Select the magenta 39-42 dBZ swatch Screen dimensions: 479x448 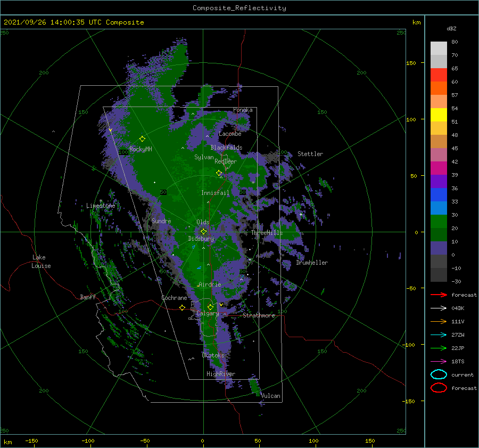click(x=439, y=168)
